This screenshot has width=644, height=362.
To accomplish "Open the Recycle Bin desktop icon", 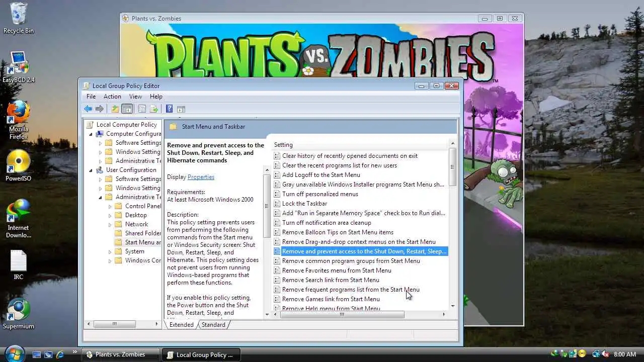I will click(19, 18).
